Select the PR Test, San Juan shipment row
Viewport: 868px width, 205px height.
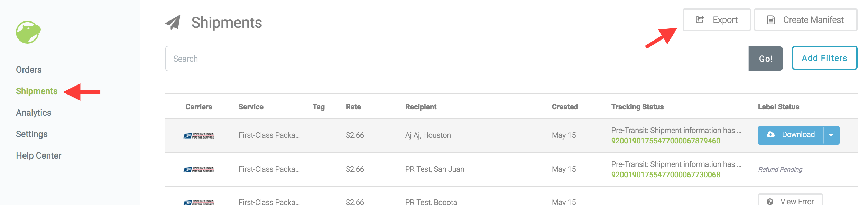click(511, 170)
